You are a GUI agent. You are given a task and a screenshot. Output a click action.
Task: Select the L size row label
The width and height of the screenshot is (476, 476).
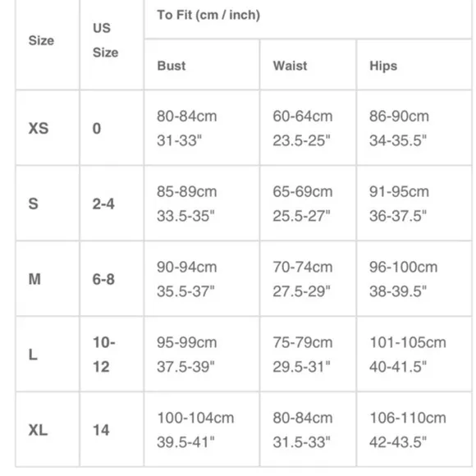(x=33, y=355)
